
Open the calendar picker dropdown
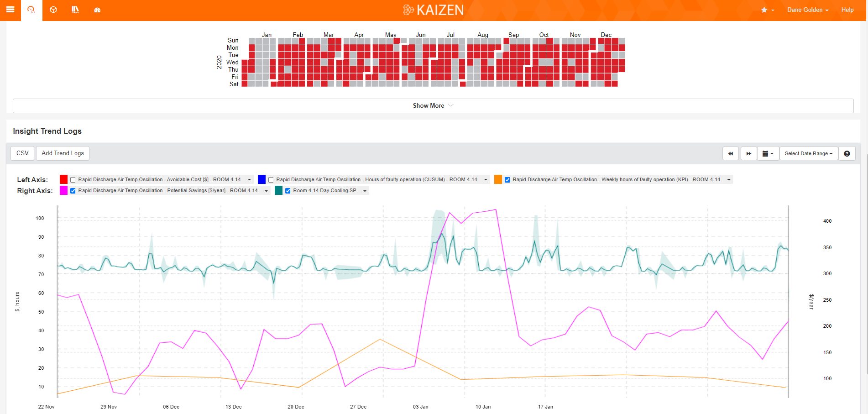[x=768, y=153]
